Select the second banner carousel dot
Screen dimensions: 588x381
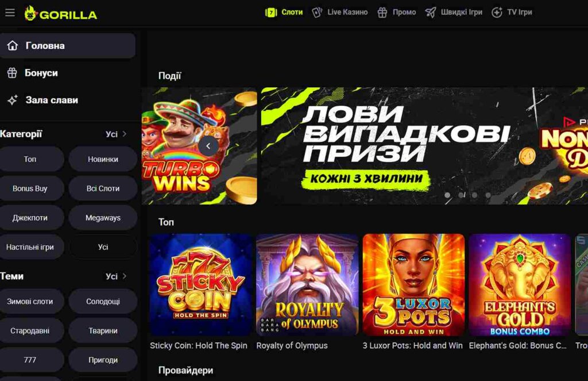pos(461,195)
